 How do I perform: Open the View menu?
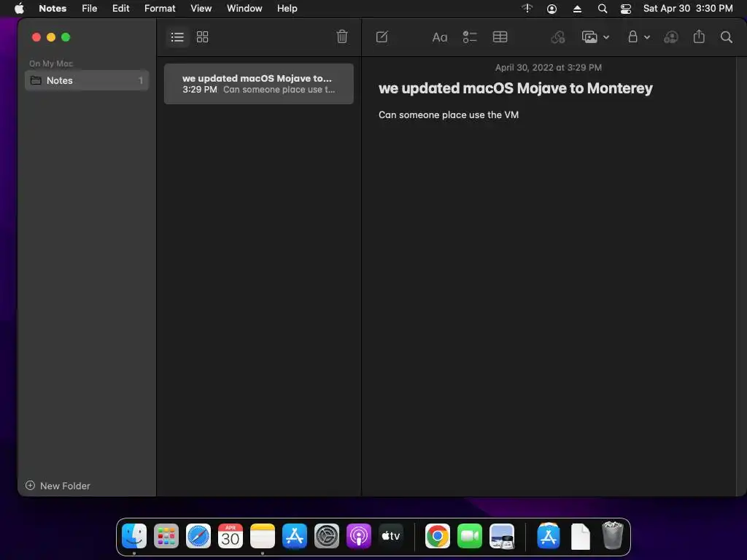(201, 8)
